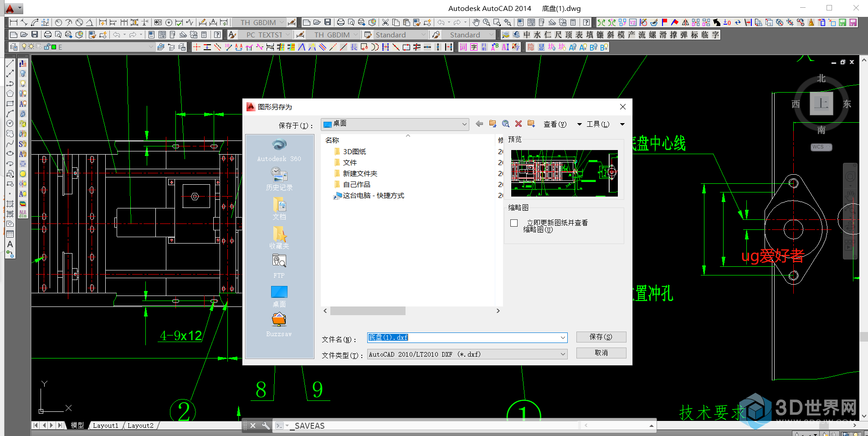Select the Hatch tool

point(10,204)
